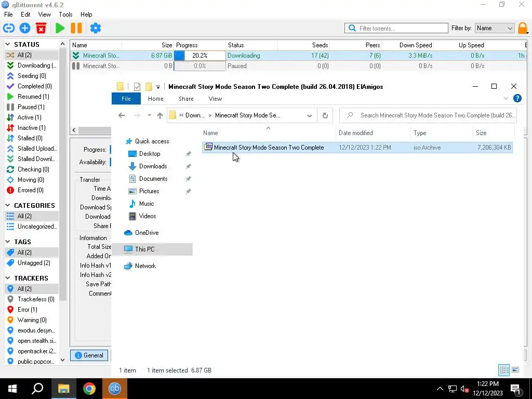Click the red Remove torrent icon

pos(41,28)
